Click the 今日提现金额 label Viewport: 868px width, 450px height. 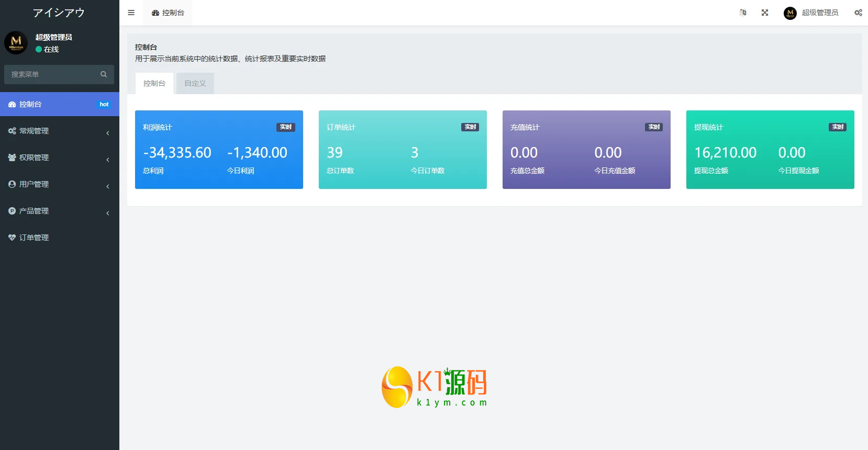pos(799,171)
